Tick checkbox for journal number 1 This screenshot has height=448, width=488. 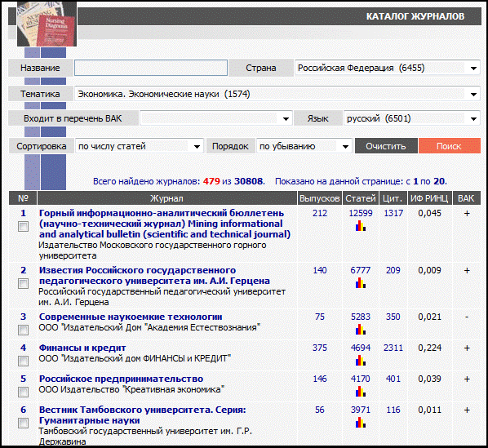coord(23,227)
